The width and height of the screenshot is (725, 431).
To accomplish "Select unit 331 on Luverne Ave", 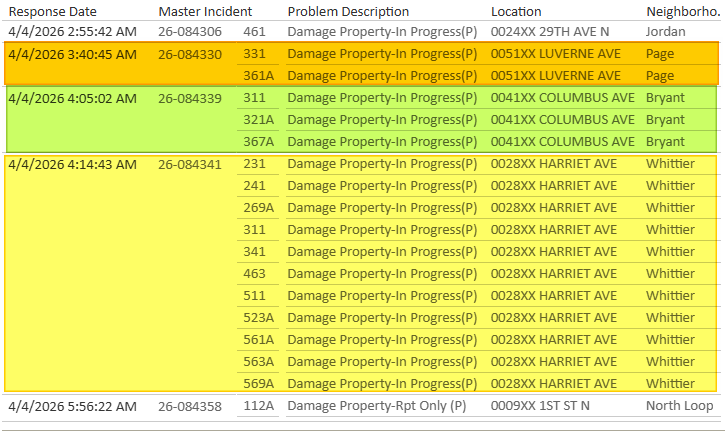I will [254, 54].
